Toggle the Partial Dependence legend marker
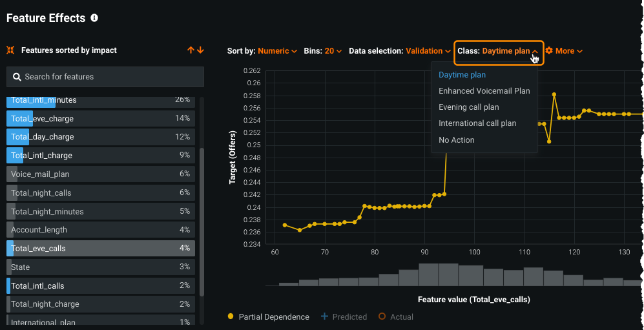Viewport: 644px width, 330px height. pos(231,316)
